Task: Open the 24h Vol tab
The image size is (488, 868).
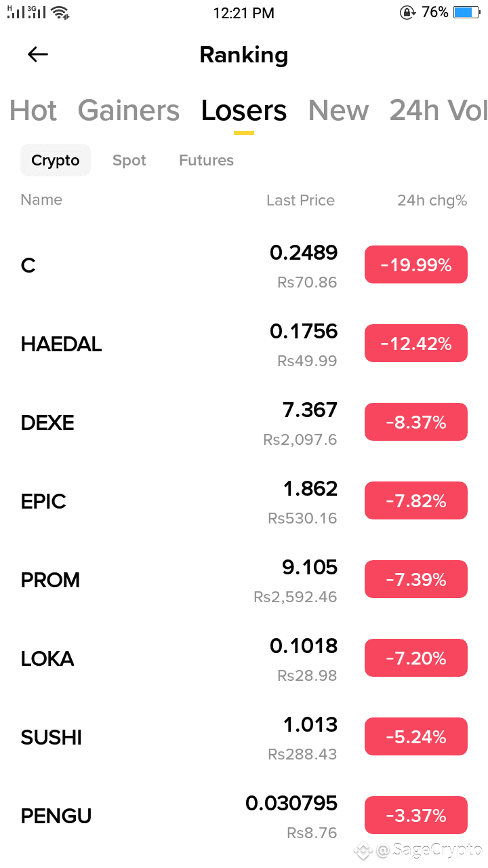Action: pos(439,111)
